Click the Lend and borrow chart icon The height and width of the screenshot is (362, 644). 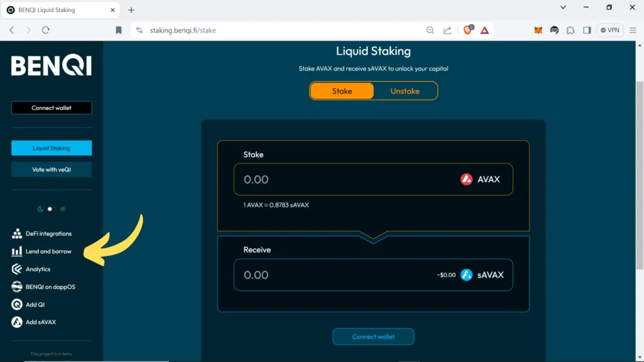pos(17,251)
